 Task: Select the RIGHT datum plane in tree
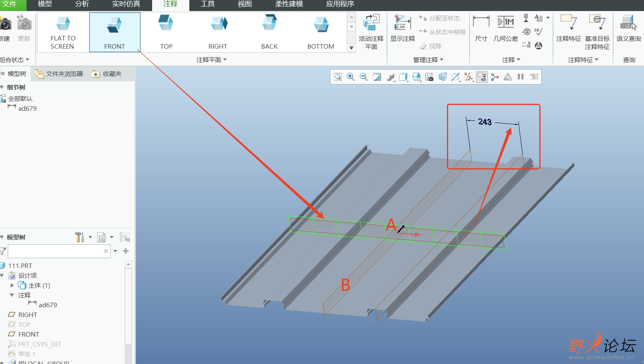pyautogui.click(x=27, y=315)
